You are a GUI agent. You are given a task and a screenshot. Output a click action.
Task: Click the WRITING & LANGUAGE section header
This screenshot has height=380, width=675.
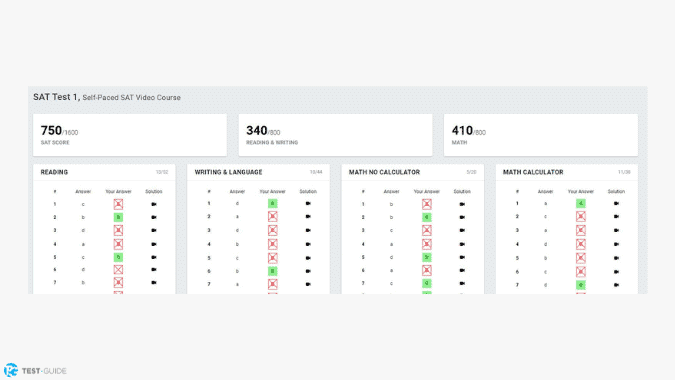(x=228, y=172)
